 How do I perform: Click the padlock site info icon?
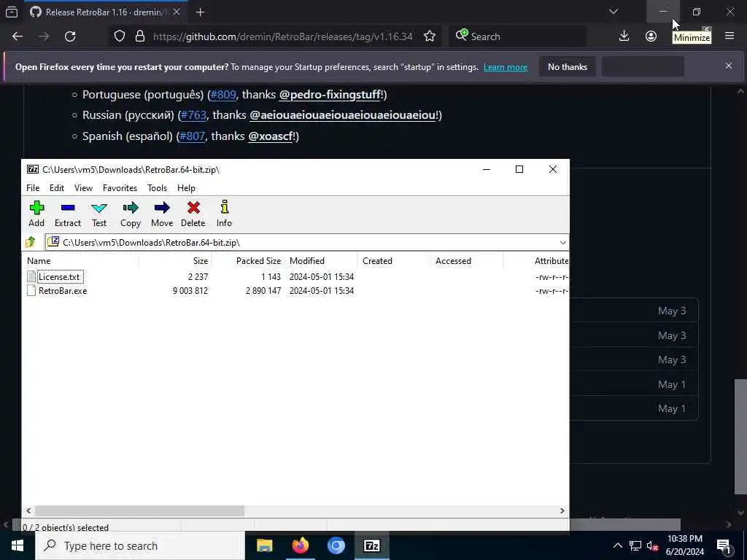tap(139, 36)
